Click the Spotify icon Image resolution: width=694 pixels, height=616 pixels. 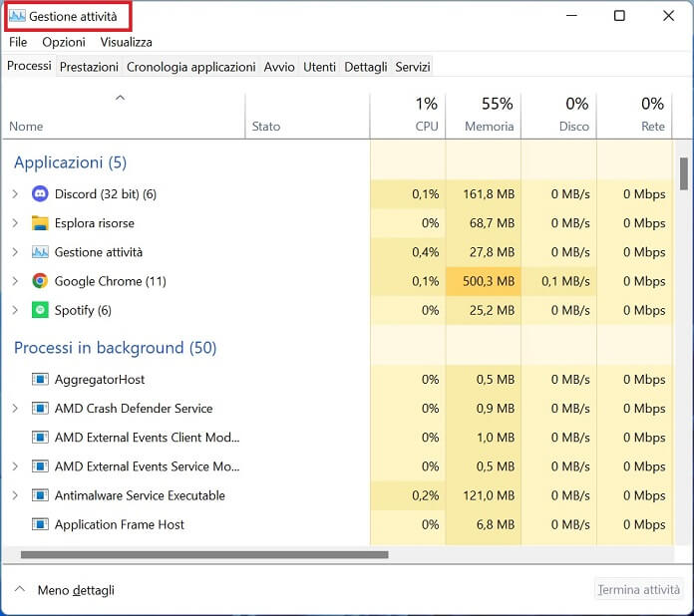tap(40, 310)
